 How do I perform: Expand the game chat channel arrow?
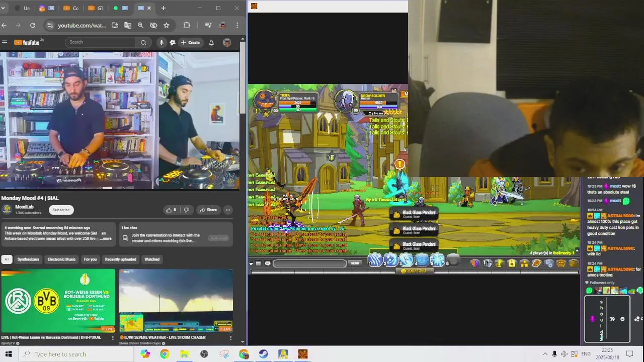[x=251, y=263]
